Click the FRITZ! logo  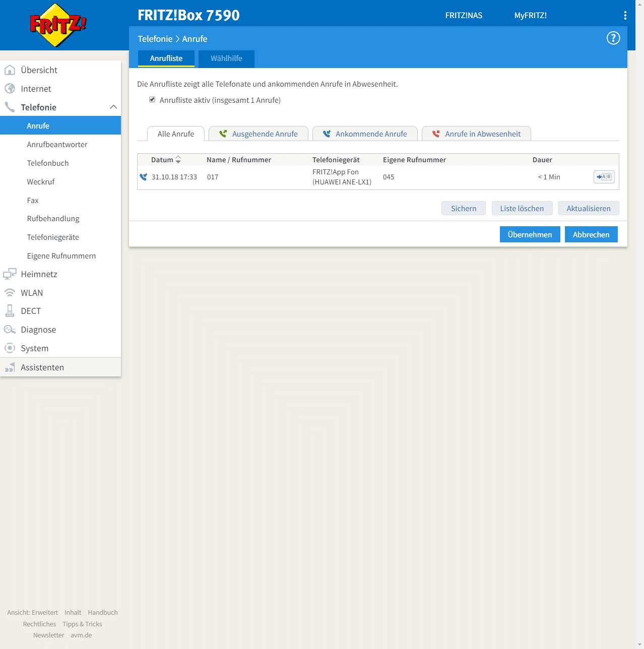(x=58, y=25)
